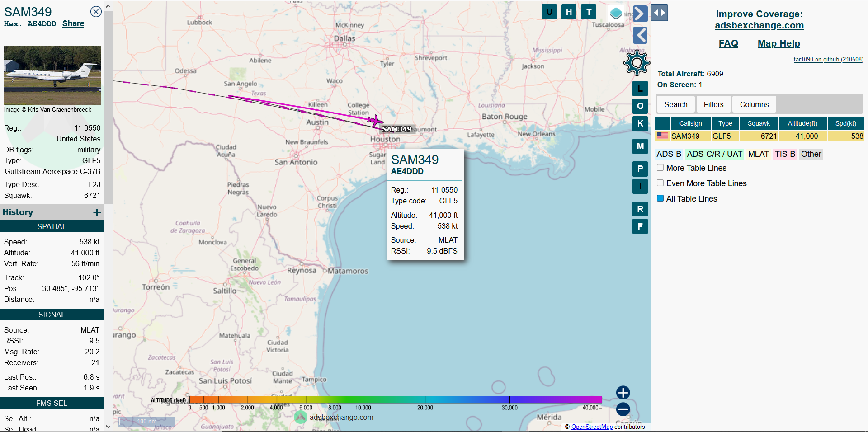Click the Share link for SAM349

(73, 23)
